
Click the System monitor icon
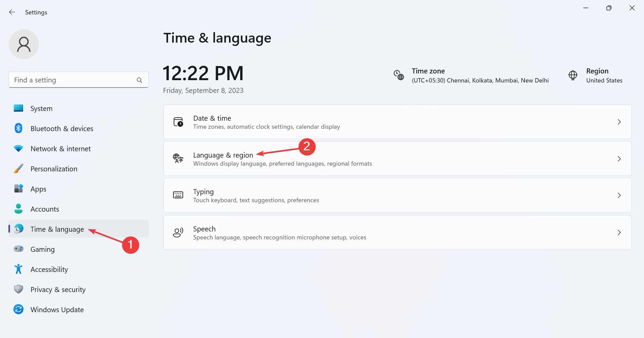[x=18, y=108]
